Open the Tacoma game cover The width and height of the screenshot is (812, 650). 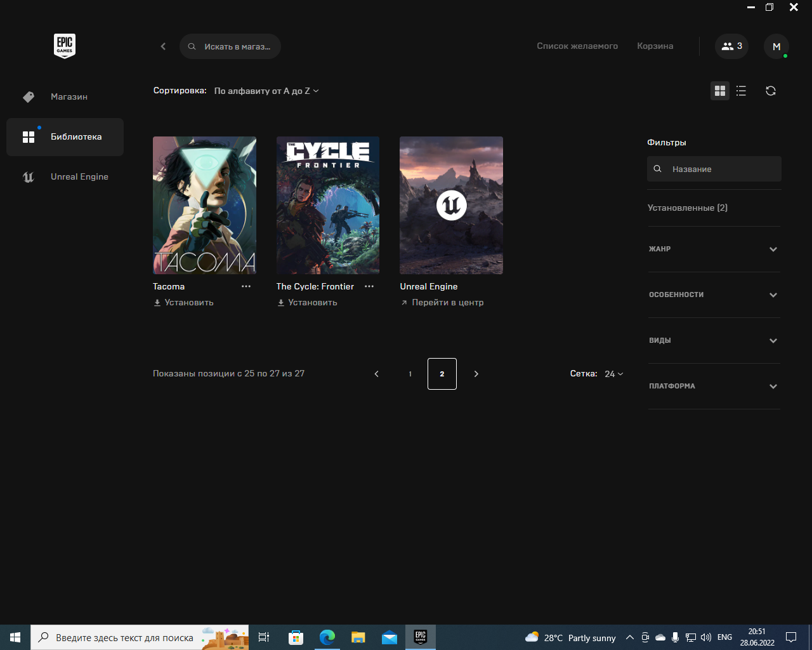[x=204, y=205]
